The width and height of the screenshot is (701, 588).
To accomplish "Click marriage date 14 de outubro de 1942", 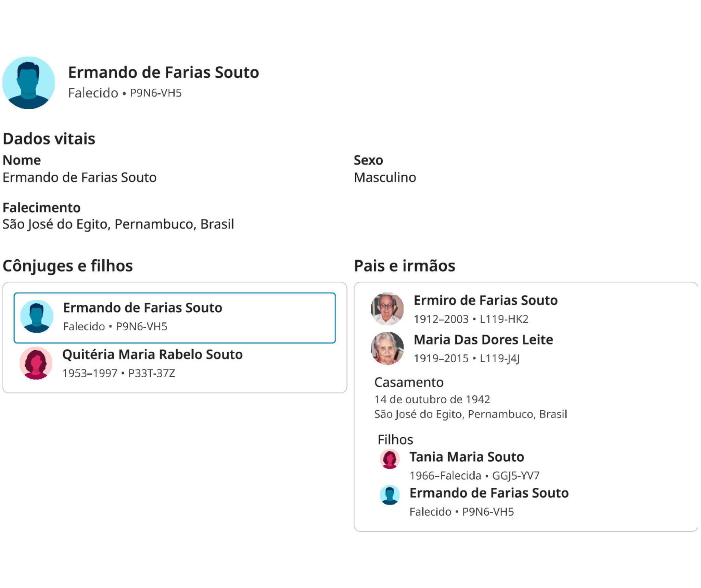I will point(432,399).
